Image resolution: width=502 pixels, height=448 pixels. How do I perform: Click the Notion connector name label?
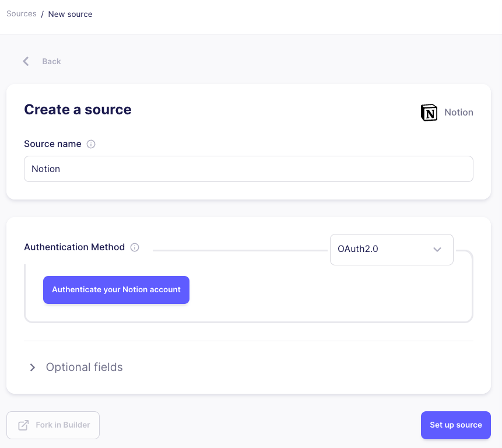(x=459, y=113)
